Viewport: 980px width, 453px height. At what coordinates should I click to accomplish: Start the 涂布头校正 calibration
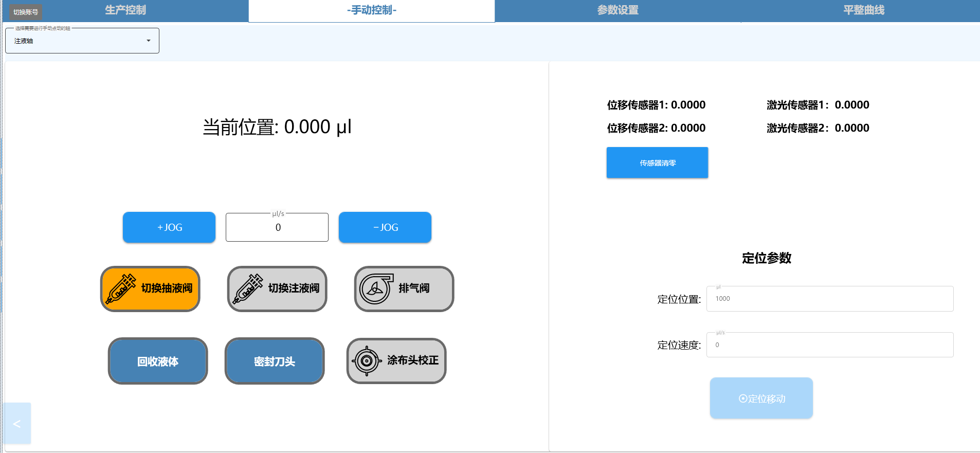[396, 361]
